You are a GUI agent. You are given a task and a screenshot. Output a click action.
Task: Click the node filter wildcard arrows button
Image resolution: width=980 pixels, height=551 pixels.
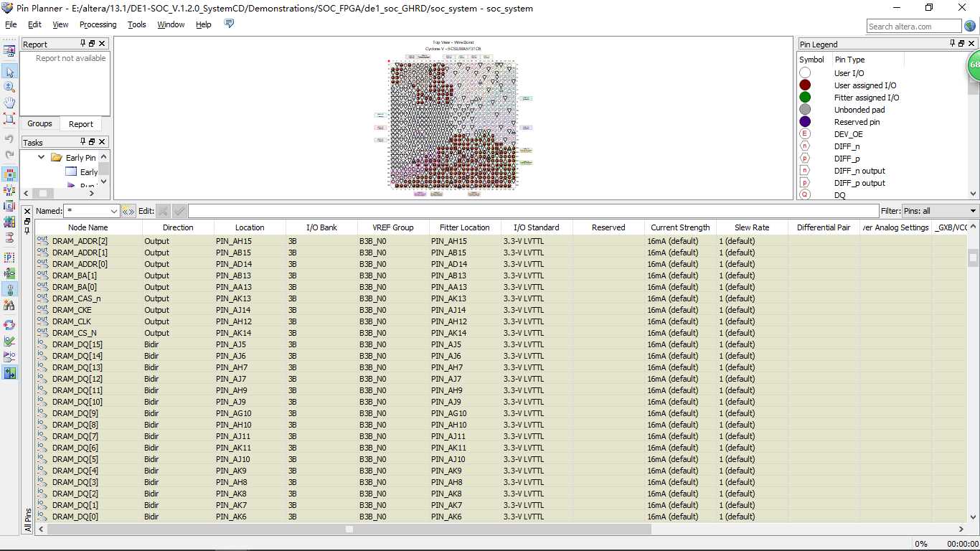click(x=128, y=211)
